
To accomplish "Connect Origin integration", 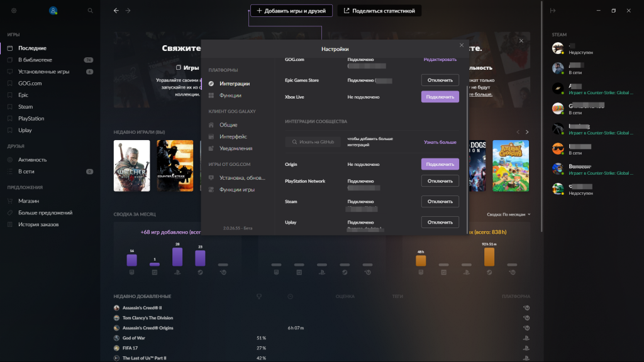I will [440, 164].
